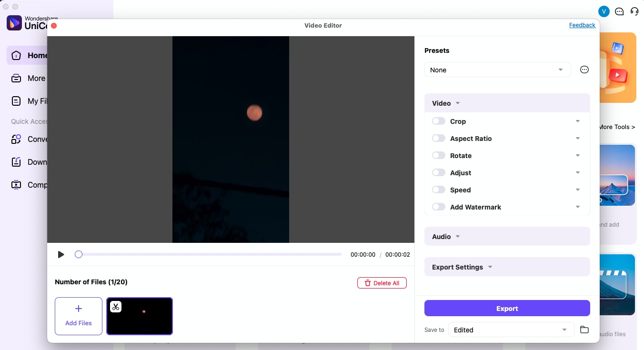Expand the Speed options arrow

coord(578,190)
